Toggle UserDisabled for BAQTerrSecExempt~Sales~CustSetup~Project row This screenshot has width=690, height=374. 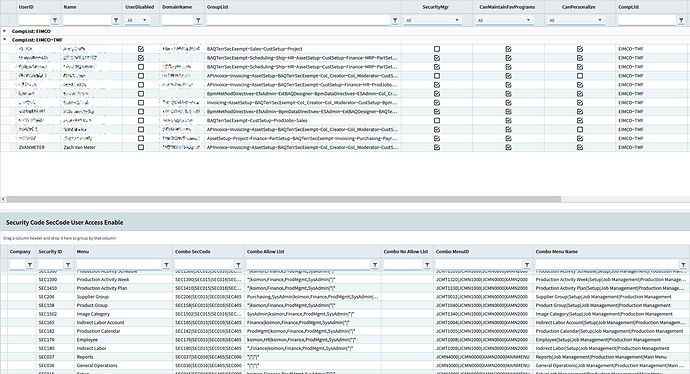click(141, 49)
